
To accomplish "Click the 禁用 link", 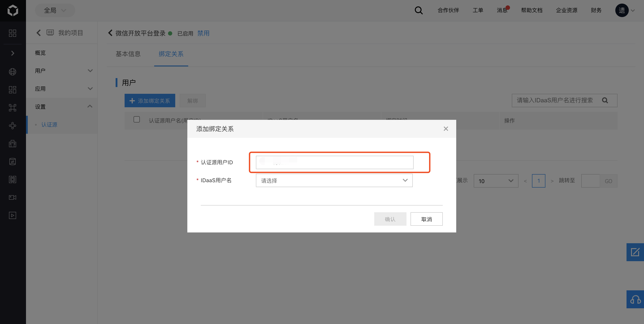I will 203,33.
